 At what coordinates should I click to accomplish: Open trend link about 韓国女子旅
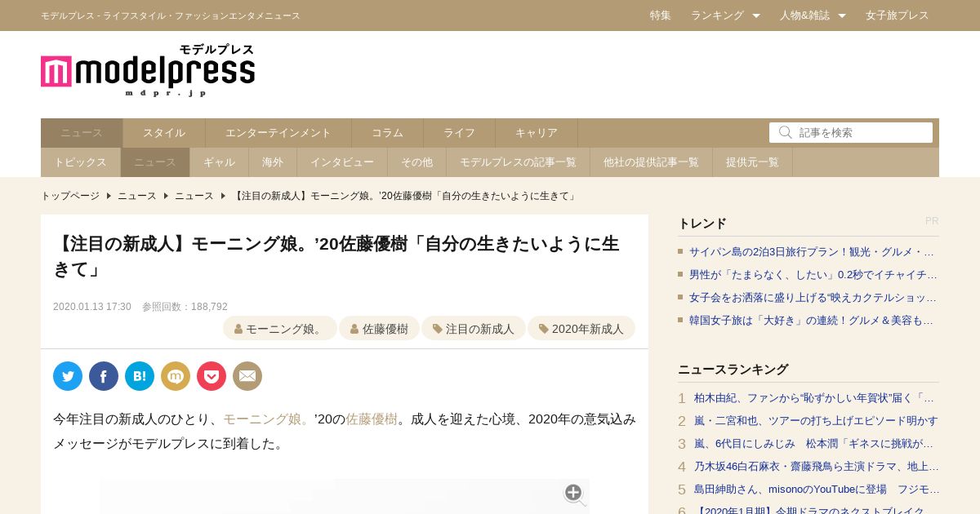click(x=813, y=321)
